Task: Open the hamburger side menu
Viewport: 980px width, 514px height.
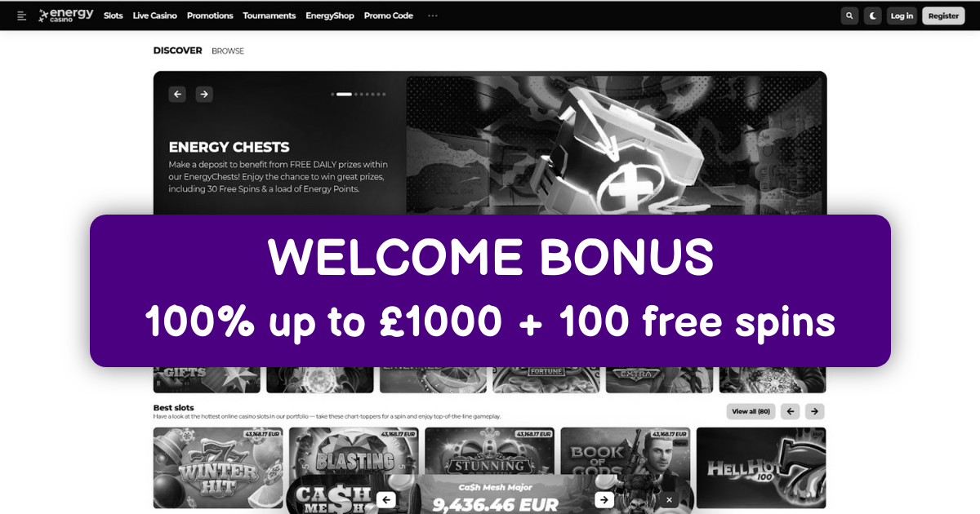Action: pos(22,16)
